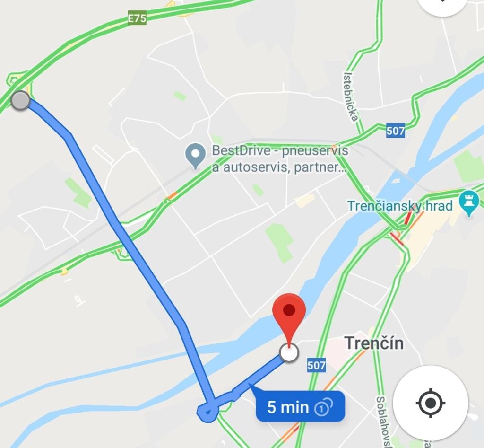Select the gray route start point
This screenshot has width=484, height=448.
click(20, 100)
